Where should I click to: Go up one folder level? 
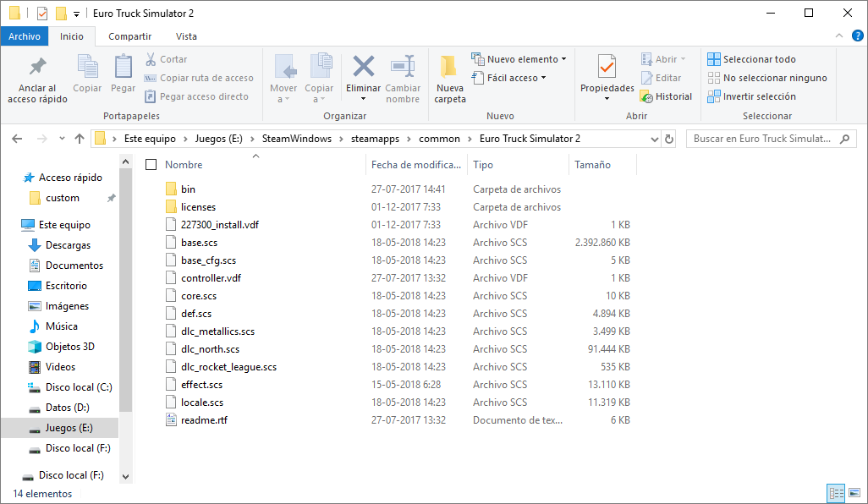tap(80, 139)
